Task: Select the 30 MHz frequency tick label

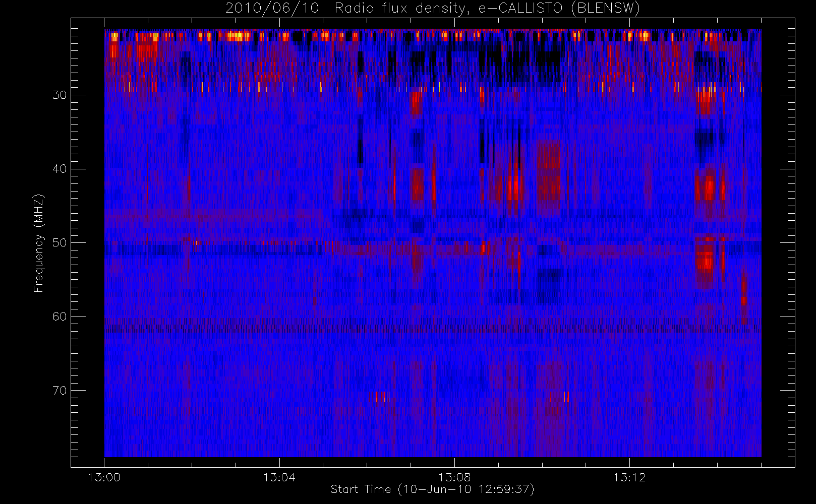Action: (x=60, y=95)
